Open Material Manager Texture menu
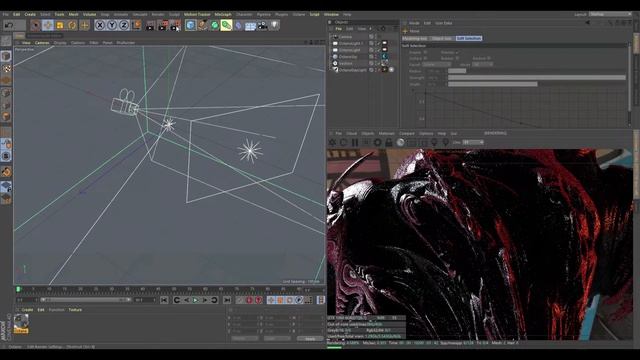640x360 pixels. (x=75, y=310)
